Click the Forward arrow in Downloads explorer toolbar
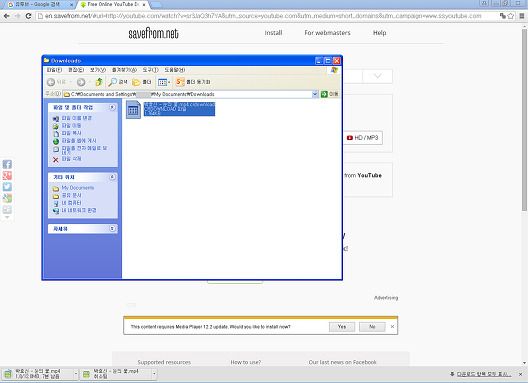 coord(81,82)
